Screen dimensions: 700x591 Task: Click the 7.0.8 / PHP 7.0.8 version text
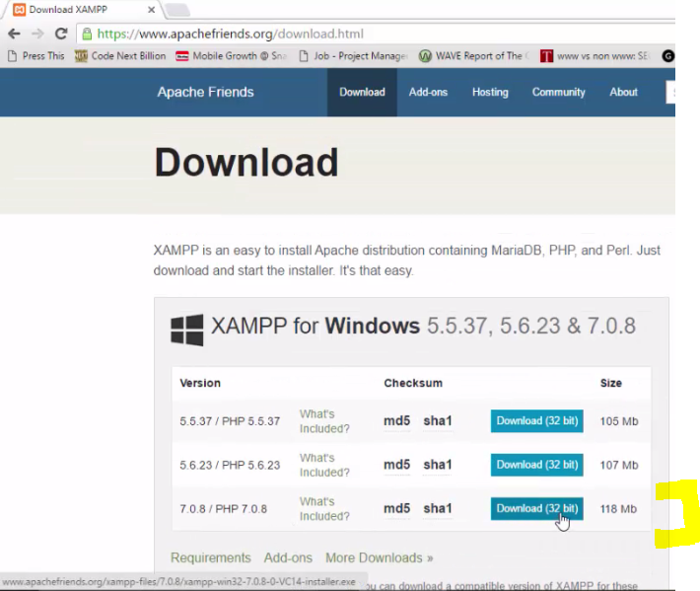223,509
